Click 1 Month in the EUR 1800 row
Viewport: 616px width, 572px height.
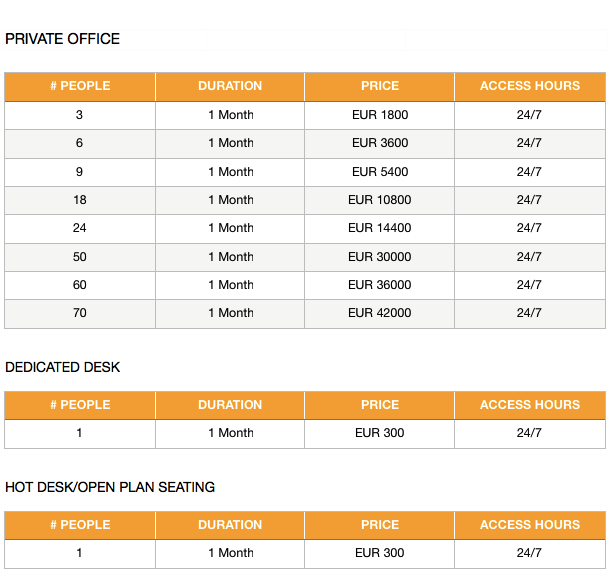pos(231,115)
